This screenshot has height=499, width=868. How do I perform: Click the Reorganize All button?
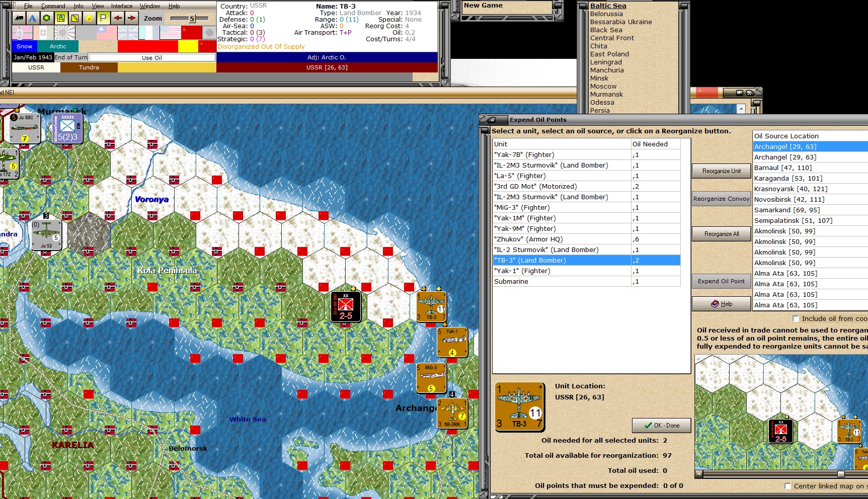[x=722, y=234]
